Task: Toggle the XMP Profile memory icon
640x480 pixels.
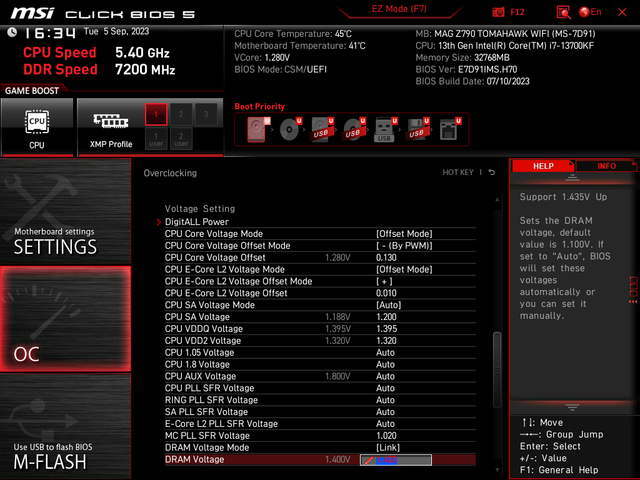Action: [111, 121]
